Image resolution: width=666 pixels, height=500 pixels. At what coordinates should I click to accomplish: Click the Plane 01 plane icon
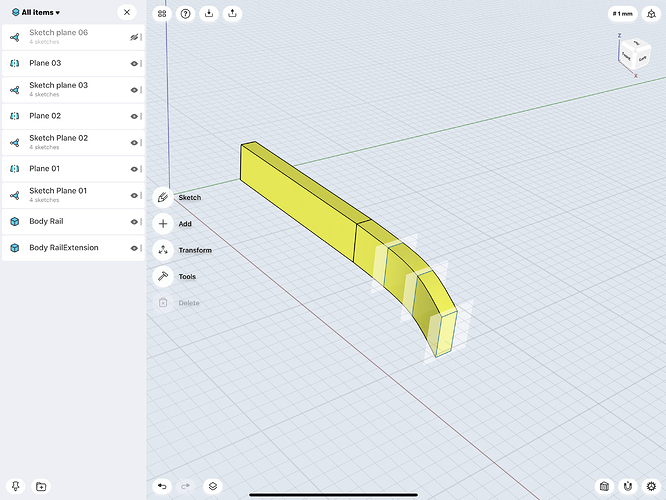(x=14, y=169)
